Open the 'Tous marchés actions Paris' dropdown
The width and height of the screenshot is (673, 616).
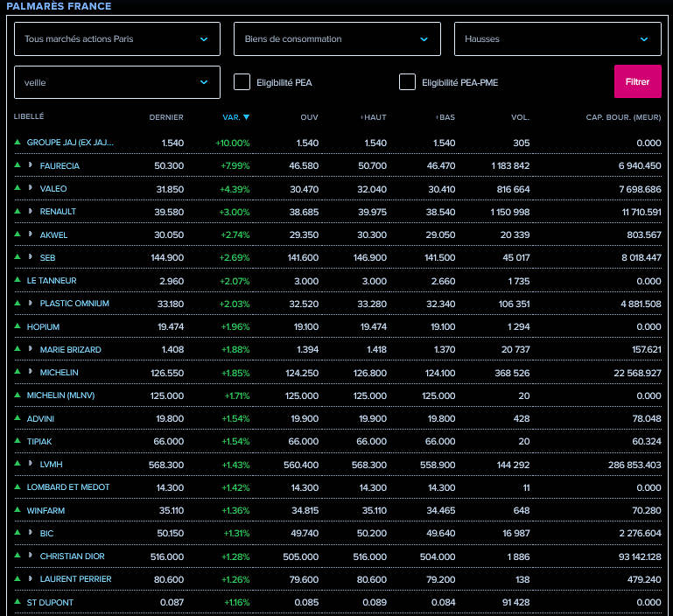click(117, 39)
